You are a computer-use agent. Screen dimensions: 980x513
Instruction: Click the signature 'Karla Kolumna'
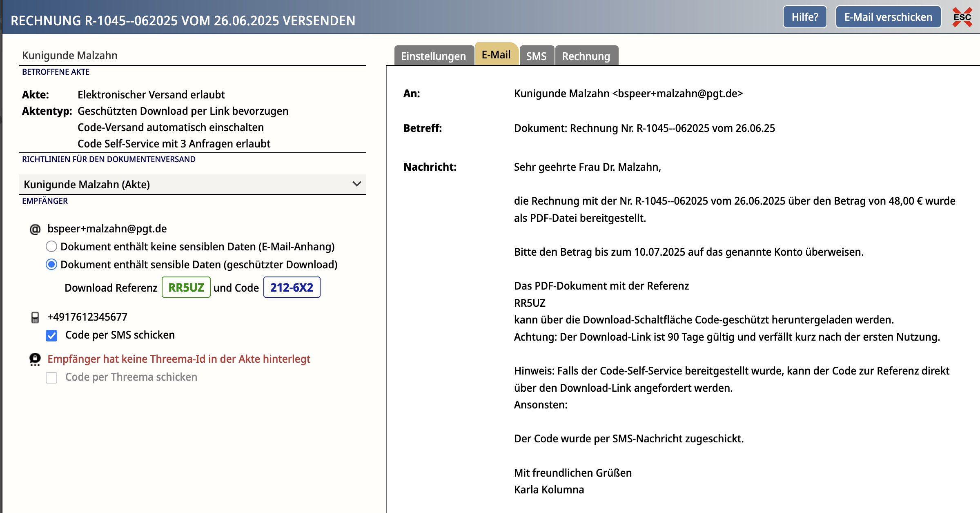tap(549, 490)
